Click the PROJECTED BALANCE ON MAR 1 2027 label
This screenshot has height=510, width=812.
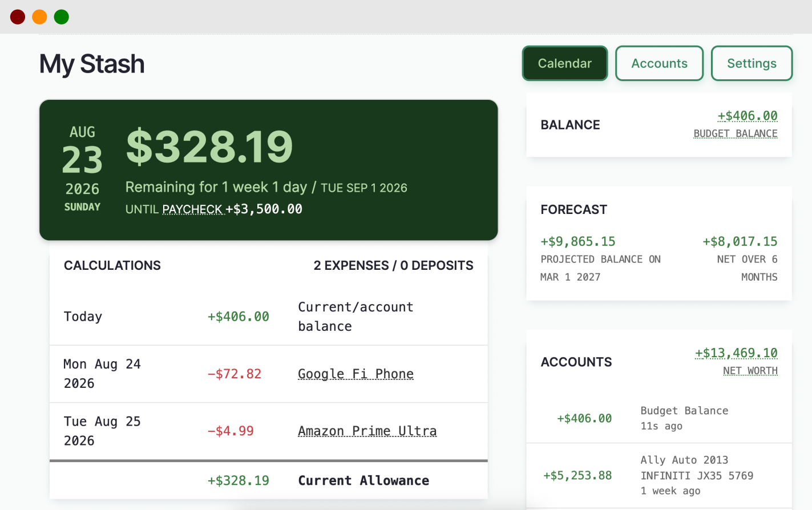point(600,268)
